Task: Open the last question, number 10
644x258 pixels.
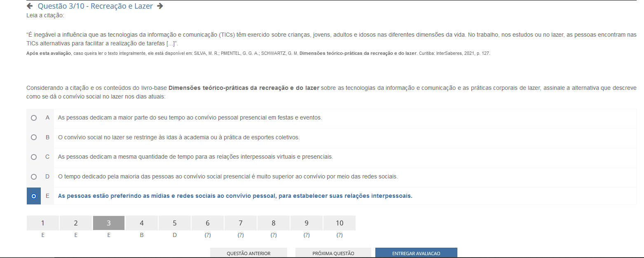Action: click(x=340, y=223)
